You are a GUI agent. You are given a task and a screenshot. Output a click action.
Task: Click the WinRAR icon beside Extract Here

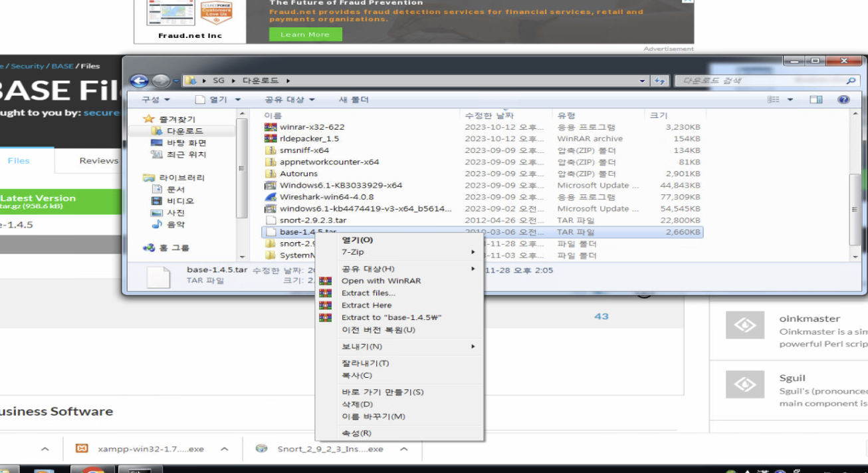click(325, 305)
